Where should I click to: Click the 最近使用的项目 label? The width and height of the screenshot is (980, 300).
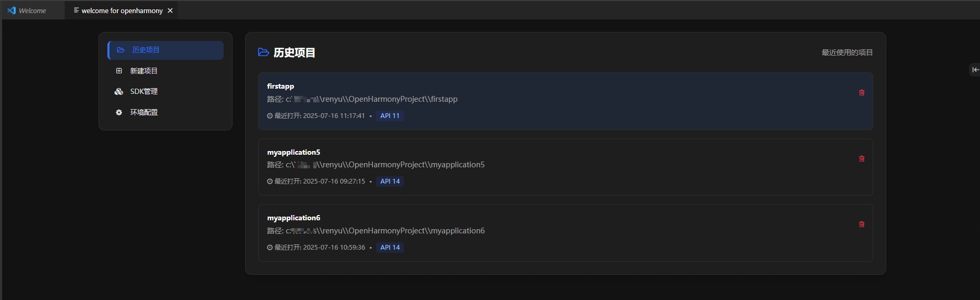tap(847, 52)
